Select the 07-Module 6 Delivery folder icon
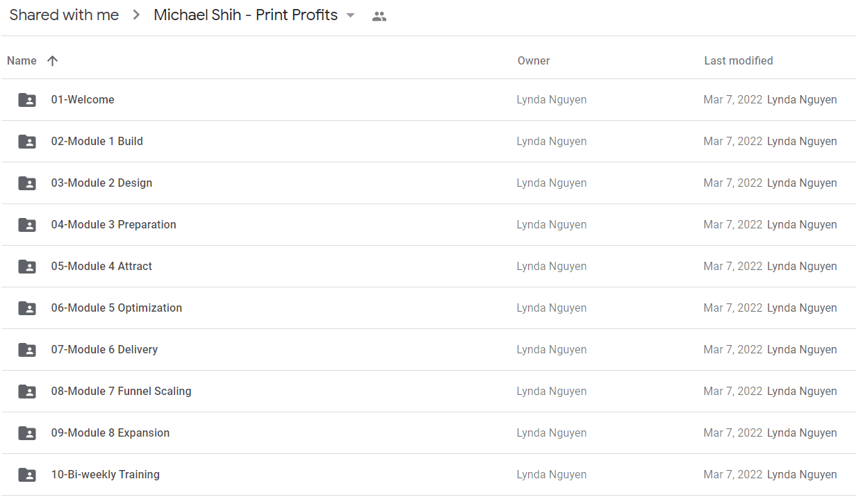The image size is (856, 504). [x=27, y=350]
